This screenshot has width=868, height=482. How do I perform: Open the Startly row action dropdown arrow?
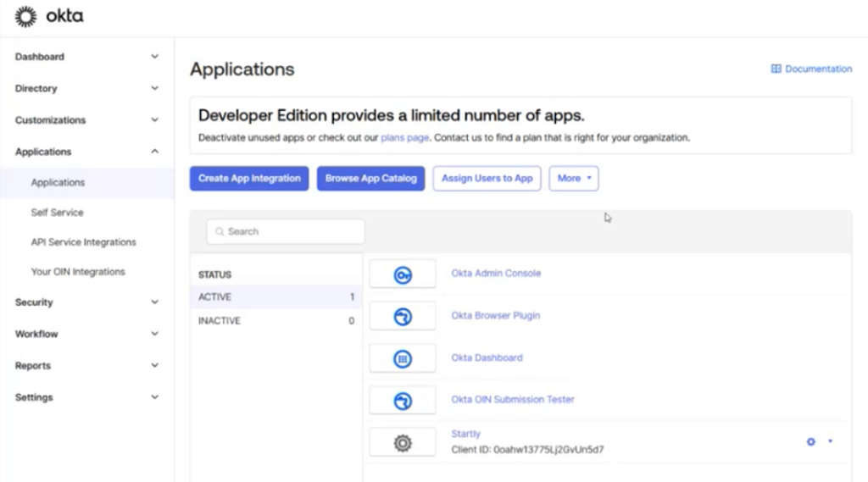[830, 441]
